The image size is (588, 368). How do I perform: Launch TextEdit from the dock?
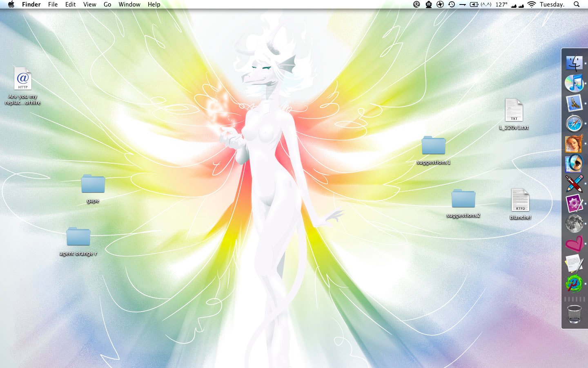[x=574, y=264]
